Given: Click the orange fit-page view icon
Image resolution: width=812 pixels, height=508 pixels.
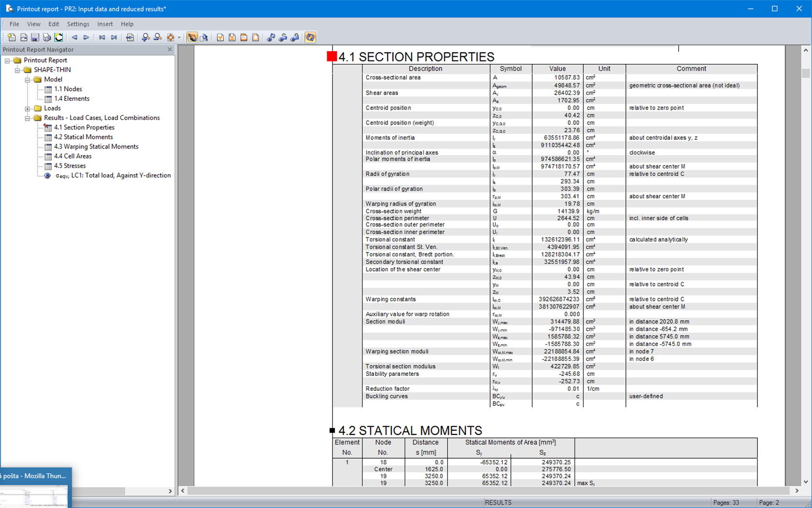Looking at the screenshot, I should (x=170, y=37).
